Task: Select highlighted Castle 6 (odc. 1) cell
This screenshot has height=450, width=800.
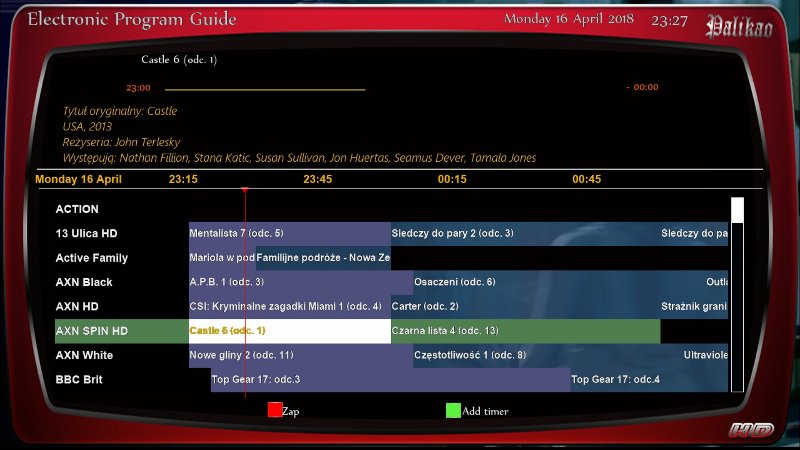Action: point(289,331)
